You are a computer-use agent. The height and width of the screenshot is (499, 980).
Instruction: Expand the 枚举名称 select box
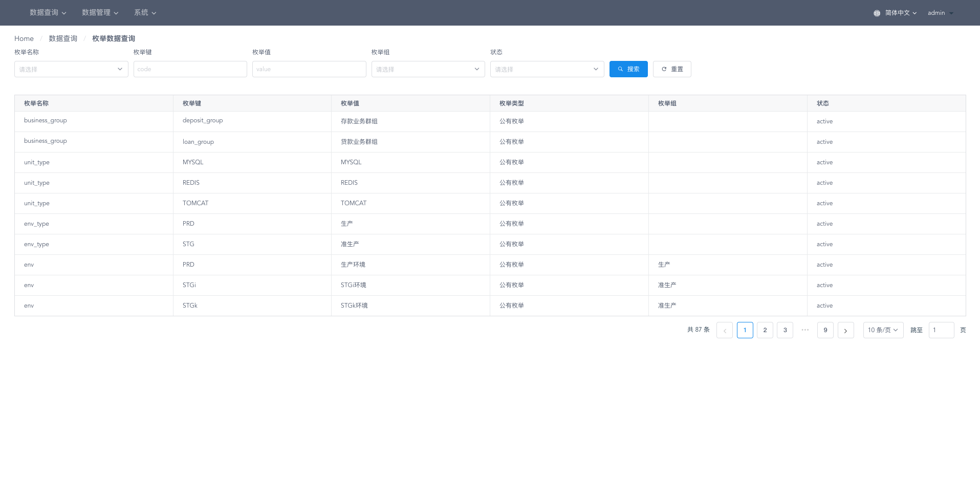(71, 69)
